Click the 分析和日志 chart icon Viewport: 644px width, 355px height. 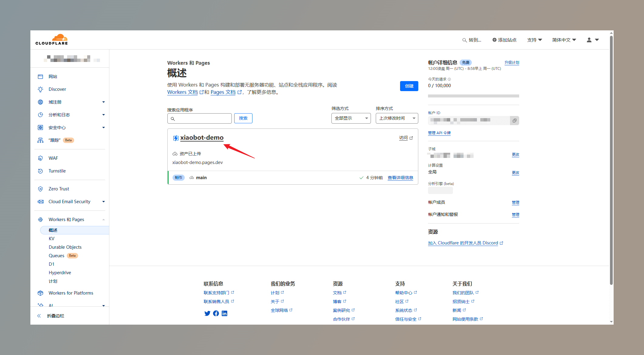(x=40, y=115)
